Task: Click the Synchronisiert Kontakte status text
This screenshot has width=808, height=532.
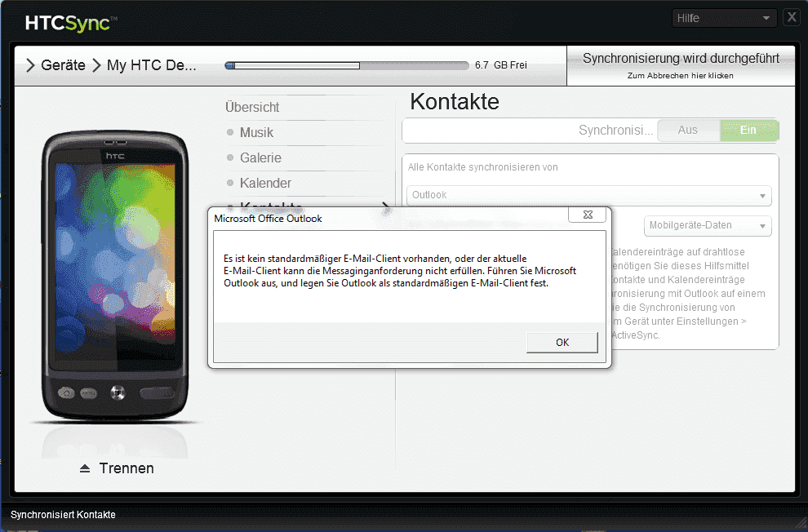Action: coord(63,515)
